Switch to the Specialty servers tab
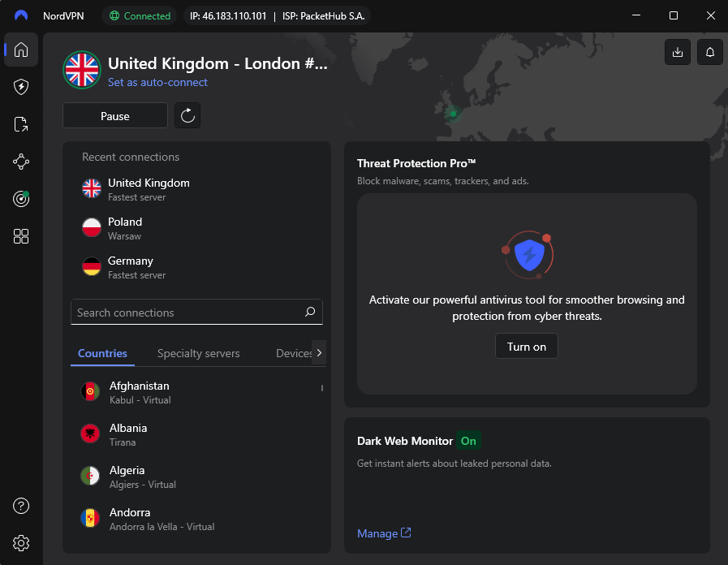Viewport: 728px width, 565px height. [x=198, y=353]
